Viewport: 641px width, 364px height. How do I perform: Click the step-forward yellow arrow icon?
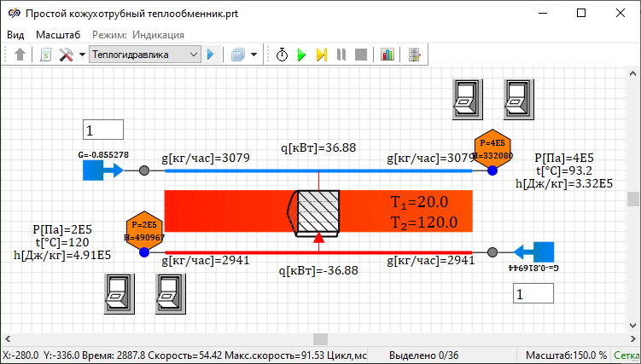tap(321, 55)
